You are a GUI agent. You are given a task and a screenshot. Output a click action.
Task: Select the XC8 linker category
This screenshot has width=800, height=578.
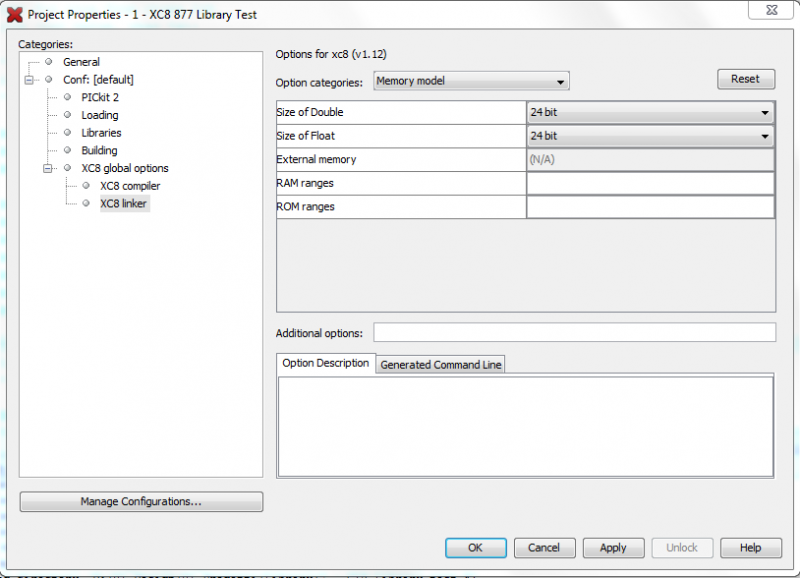pyautogui.click(x=123, y=204)
